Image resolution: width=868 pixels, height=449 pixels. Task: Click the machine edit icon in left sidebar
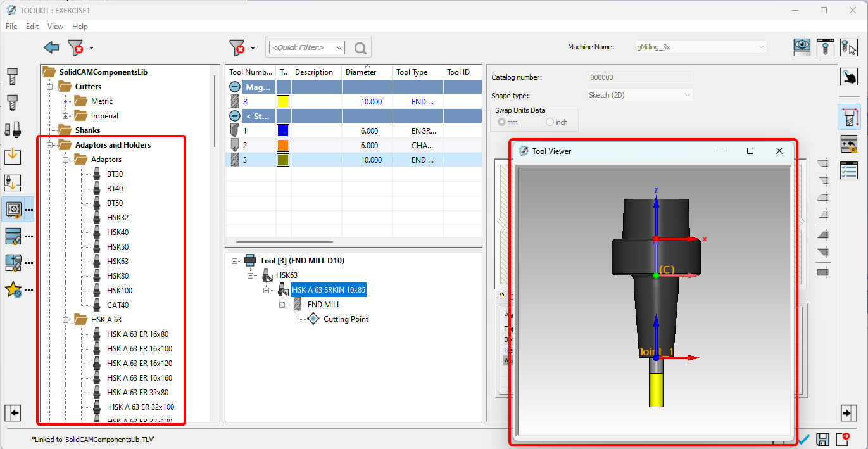click(x=13, y=263)
